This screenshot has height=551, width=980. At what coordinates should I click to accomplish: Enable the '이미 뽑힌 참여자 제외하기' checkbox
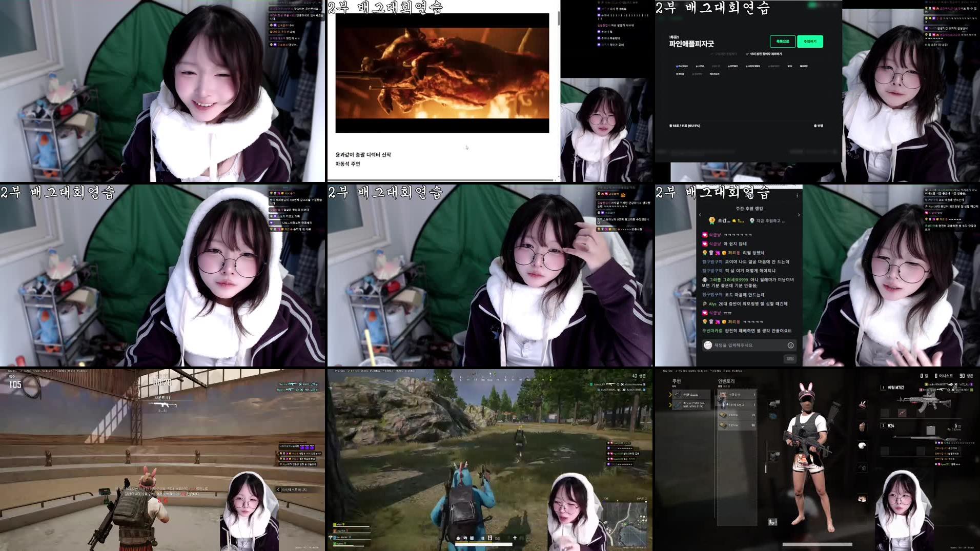[x=747, y=54]
